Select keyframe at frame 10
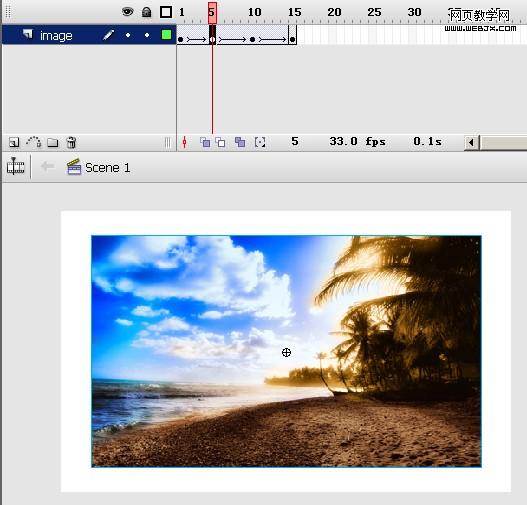This screenshot has width=527, height=505. coord(252,40)
